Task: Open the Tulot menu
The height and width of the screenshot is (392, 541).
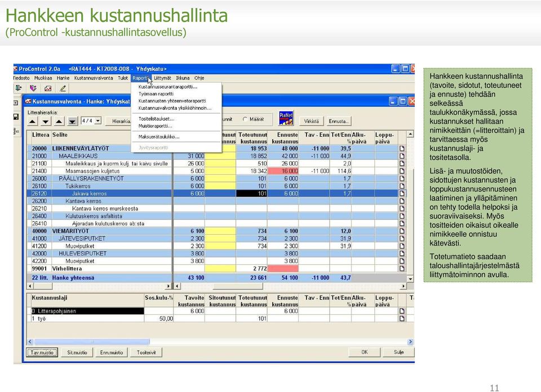Action: (x=123, y=78)
